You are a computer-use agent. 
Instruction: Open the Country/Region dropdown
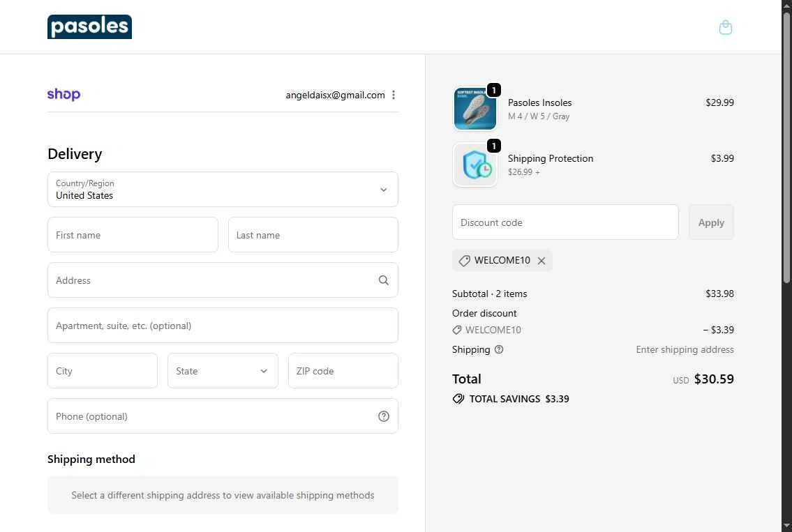click(223, 189)
